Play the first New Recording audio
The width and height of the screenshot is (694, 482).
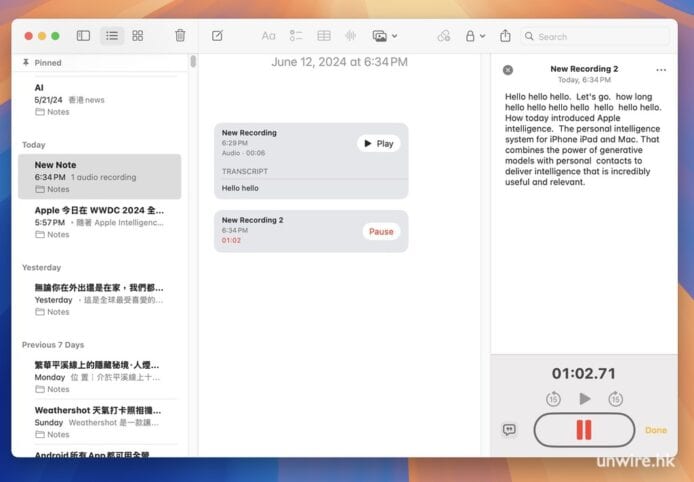pyautogui.click(x=378, y=144)
